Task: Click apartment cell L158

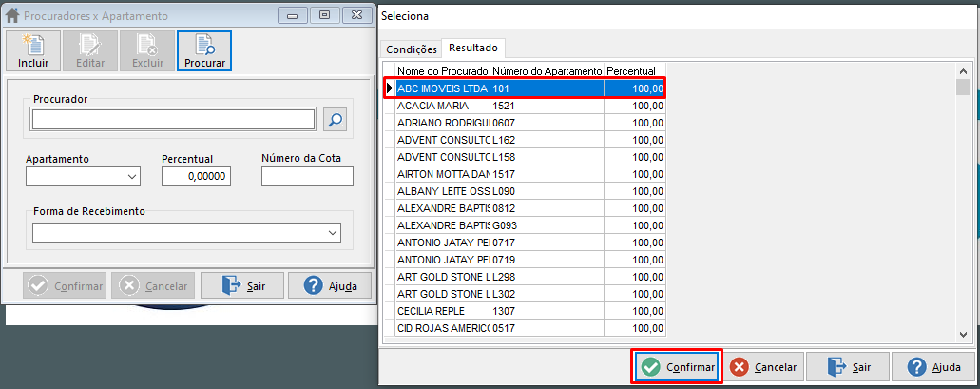Action: coord(547,156)
